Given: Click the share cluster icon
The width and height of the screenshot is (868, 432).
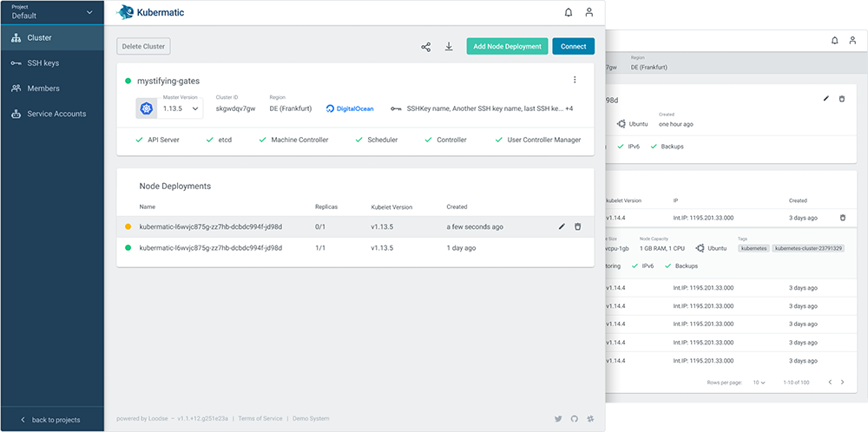Looking at the screenshot, I should (x=425, y=47).
